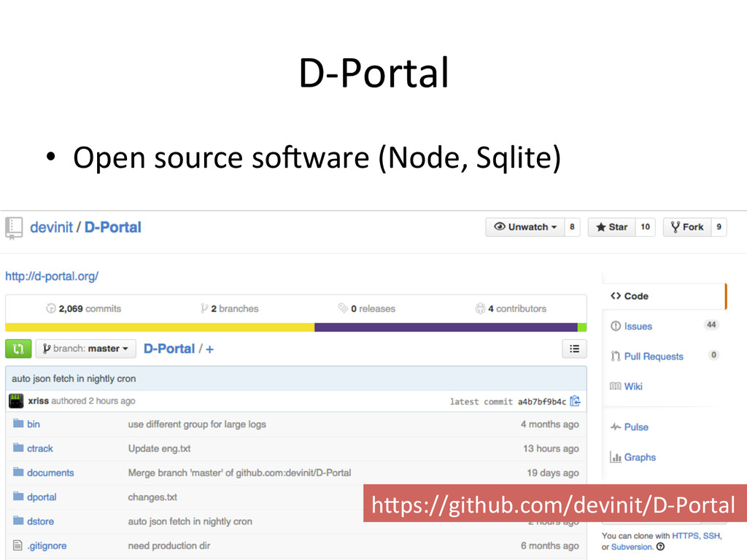View the 0 releases
Image resolution: width=747 pixels, height=560 pixels.
click(367, 308)
